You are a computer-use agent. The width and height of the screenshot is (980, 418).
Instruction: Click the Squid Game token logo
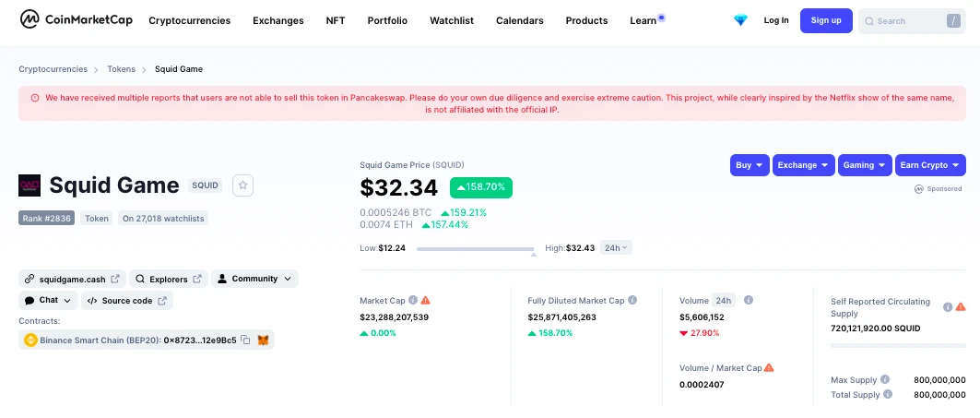click(30, 185)
